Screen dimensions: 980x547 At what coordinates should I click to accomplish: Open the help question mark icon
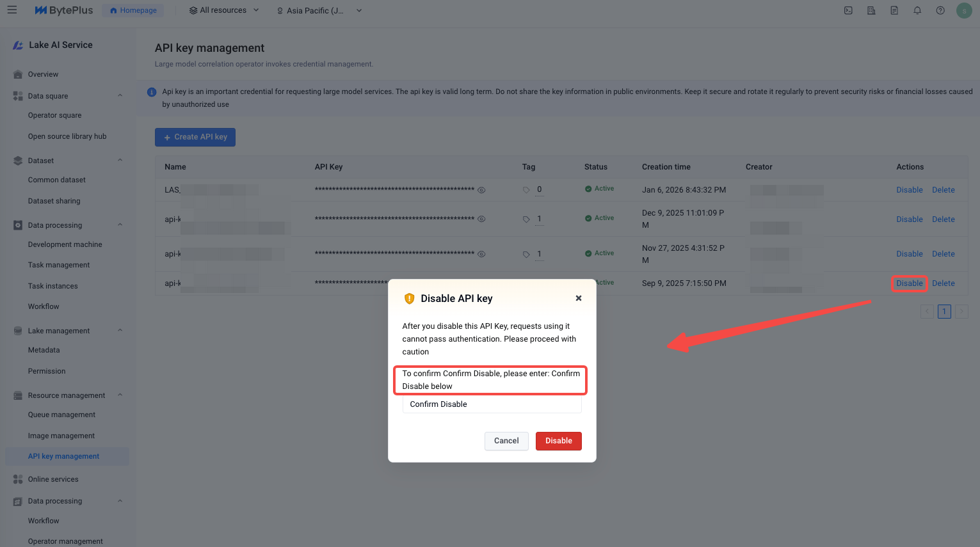tap(940, 10)
